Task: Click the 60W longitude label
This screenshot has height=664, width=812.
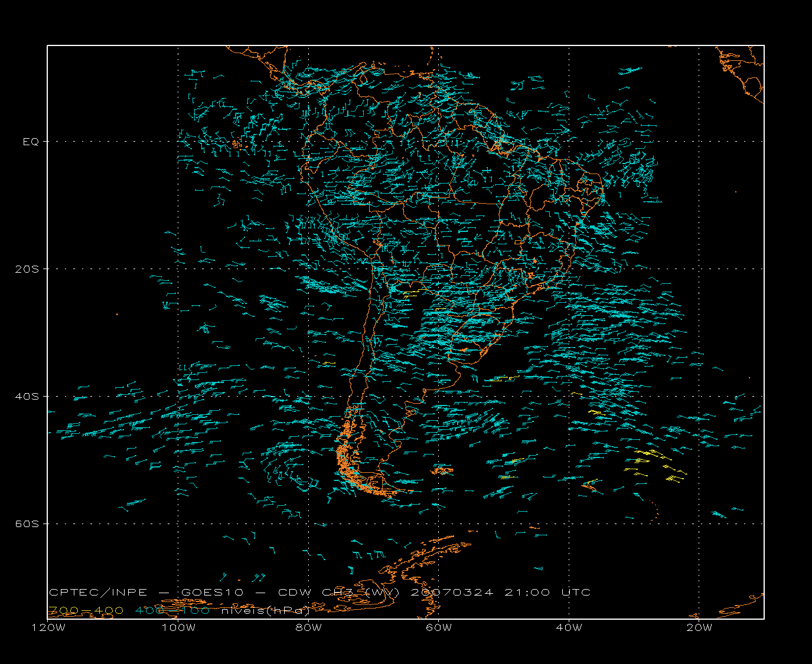Action: (x=439, y=627)
